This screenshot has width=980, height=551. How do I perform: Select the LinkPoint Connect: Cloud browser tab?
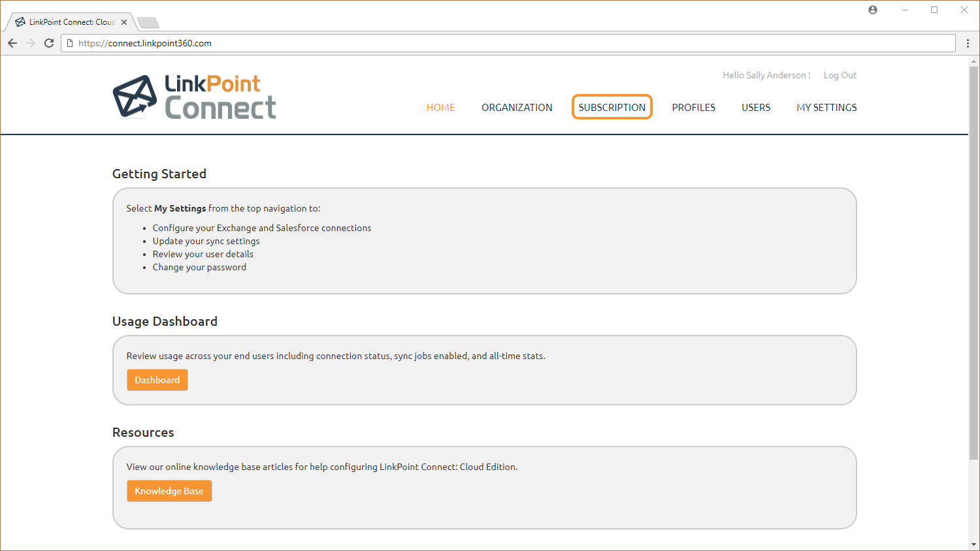click(72, 22)
